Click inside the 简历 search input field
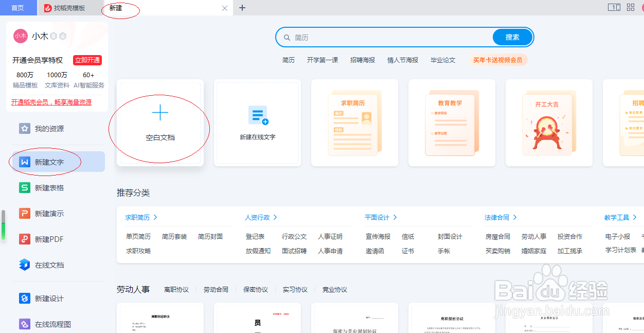 pos(360,37)
